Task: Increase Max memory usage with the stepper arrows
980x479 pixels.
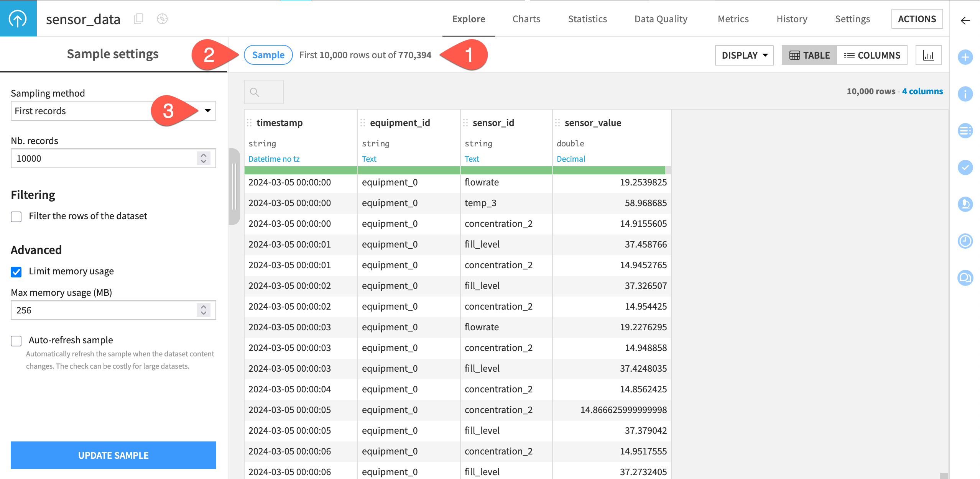Action: click(x=204, y=307)
